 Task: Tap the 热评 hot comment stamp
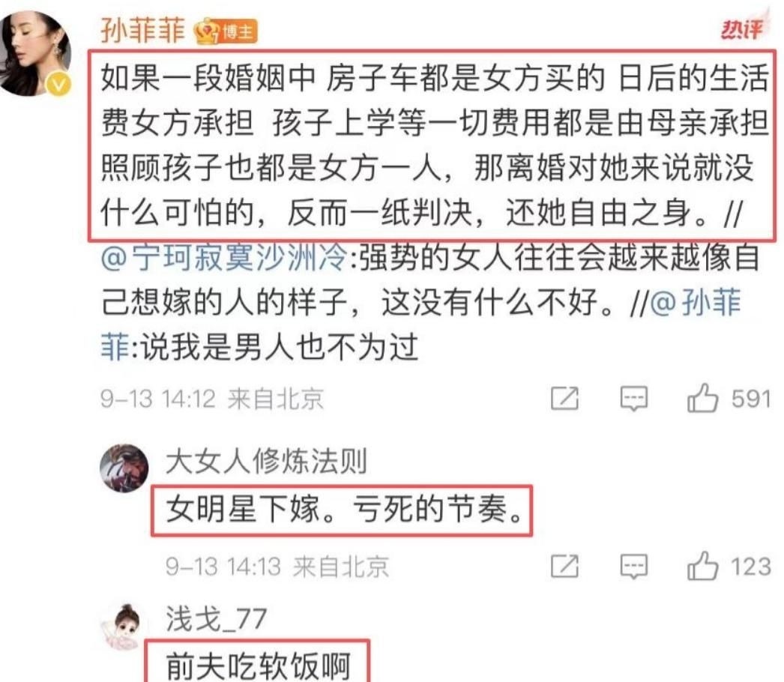(x=742, y=29)
